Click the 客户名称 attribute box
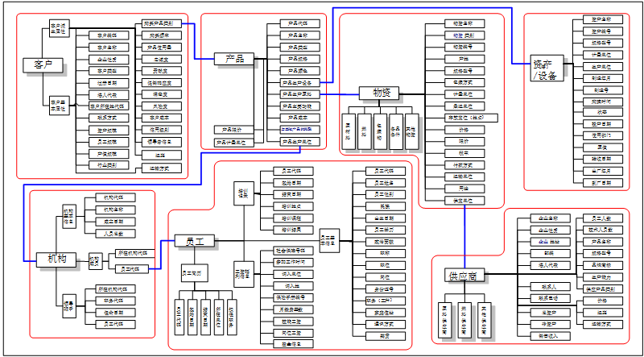The height and width of the screenshot is (357, 644). point(109,48)
